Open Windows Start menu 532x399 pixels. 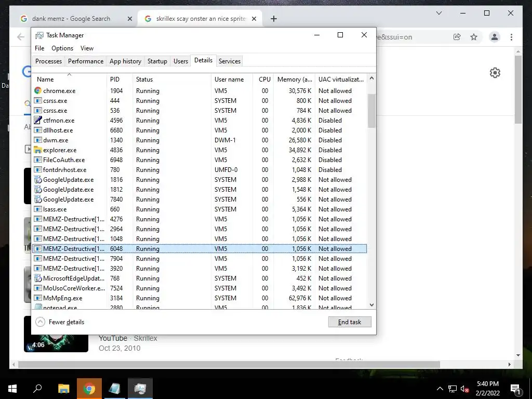click(12, 389)
